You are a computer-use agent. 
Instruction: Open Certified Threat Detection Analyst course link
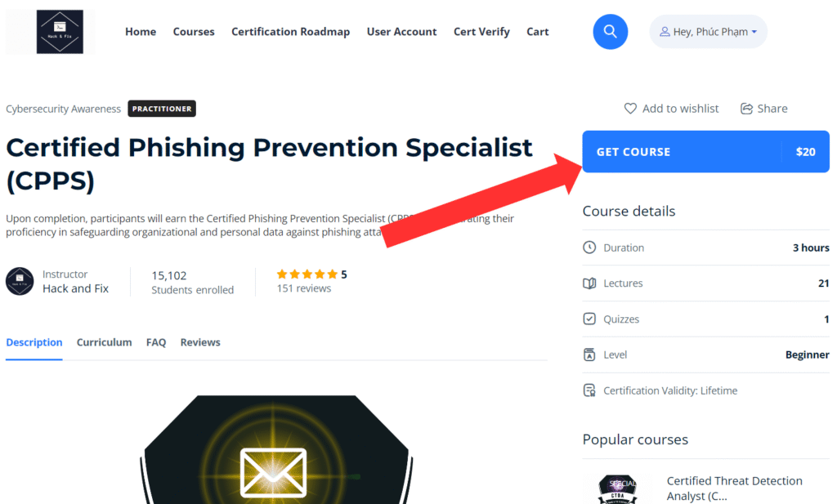734,488
